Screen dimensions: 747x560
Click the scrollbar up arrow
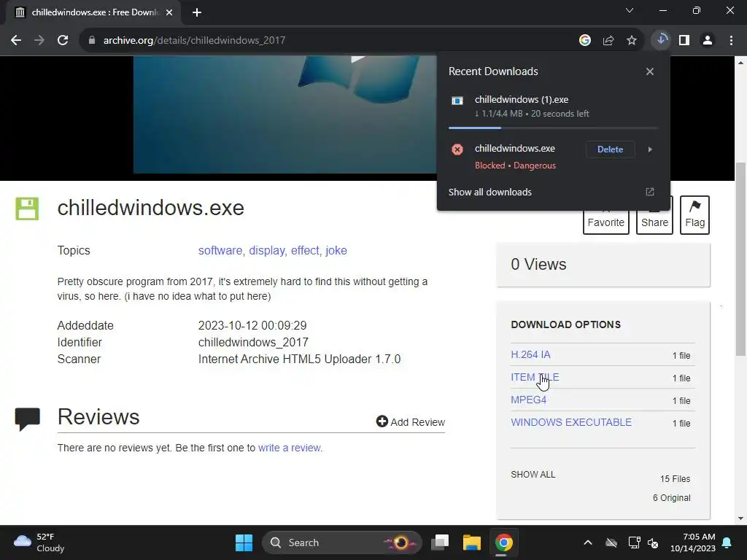tap(740, 63)
